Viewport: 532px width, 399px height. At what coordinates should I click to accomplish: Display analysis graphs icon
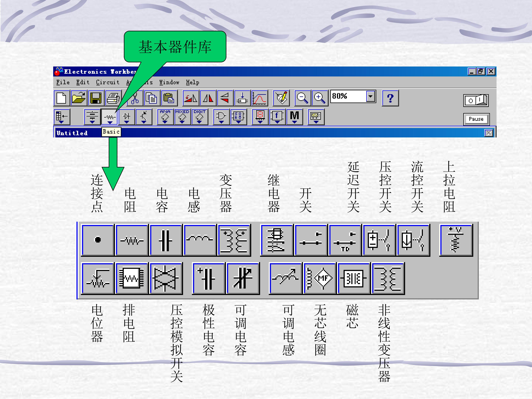tap(260, 98)
